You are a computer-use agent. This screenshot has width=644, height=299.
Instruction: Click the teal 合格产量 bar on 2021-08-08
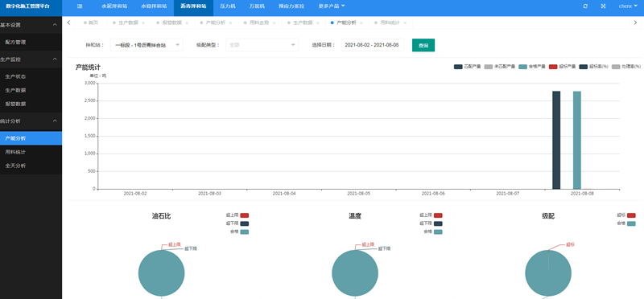(x=577, y=140)
